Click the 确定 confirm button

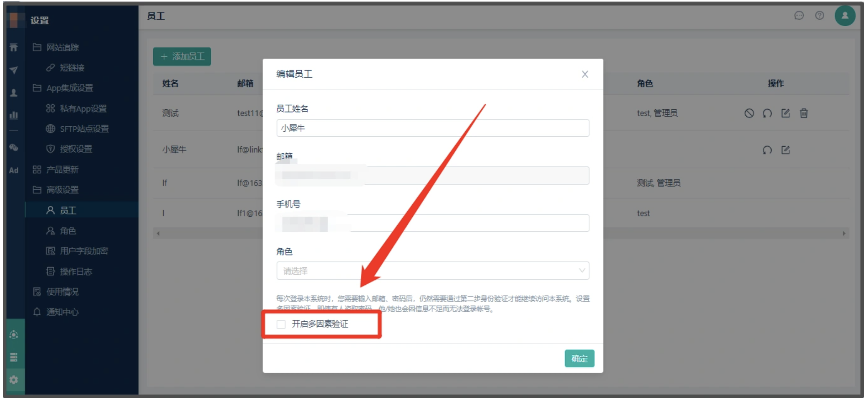pos(579,358)
